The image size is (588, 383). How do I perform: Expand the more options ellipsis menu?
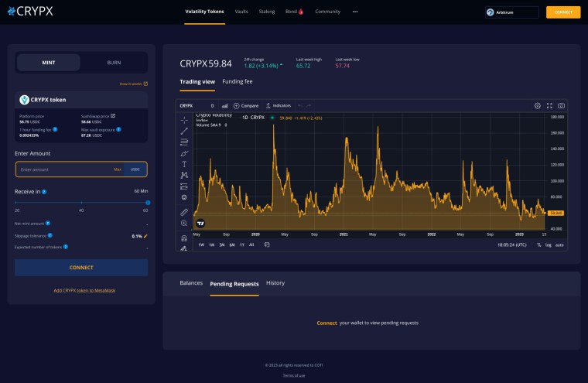tap(355, 12)
